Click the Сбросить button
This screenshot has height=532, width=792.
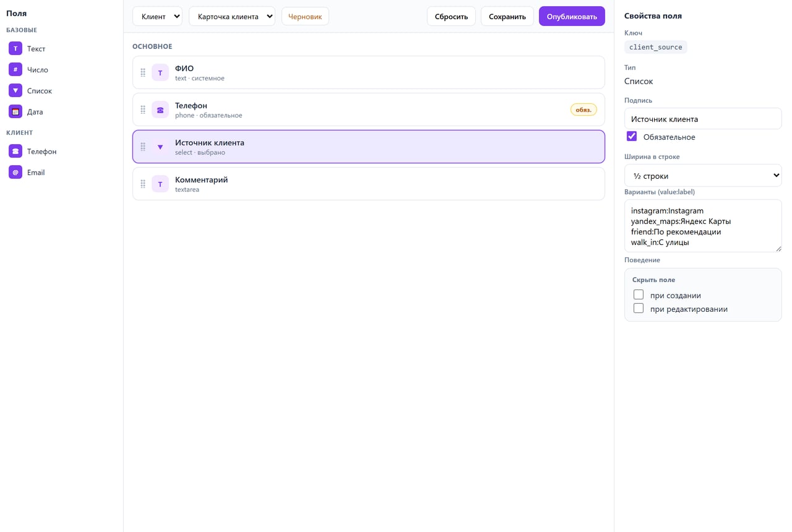point(451,17)
